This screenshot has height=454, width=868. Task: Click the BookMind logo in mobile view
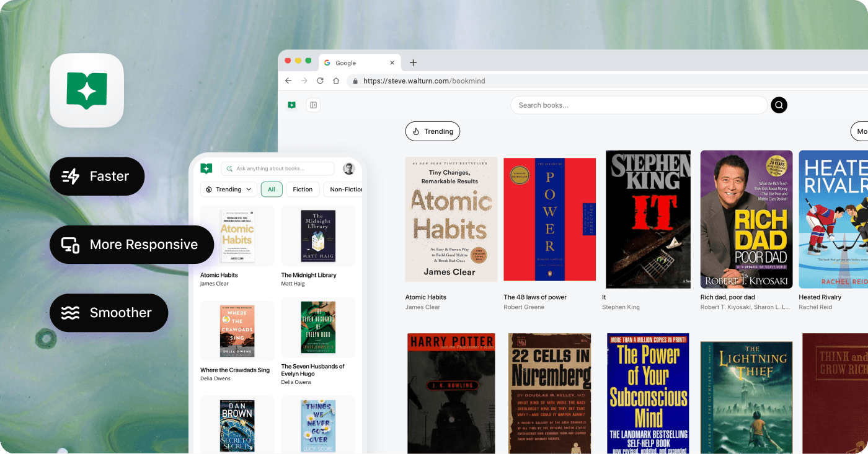tap(206, 168)
